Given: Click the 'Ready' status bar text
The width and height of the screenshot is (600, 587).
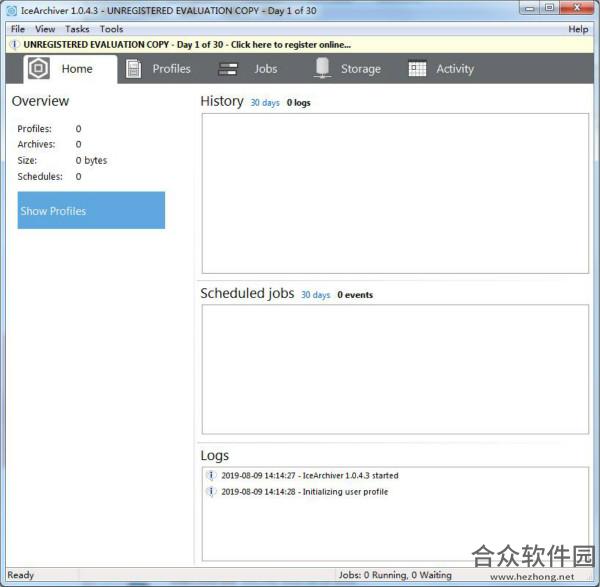Looking at the screenshot, I should [x=21, y=575].
